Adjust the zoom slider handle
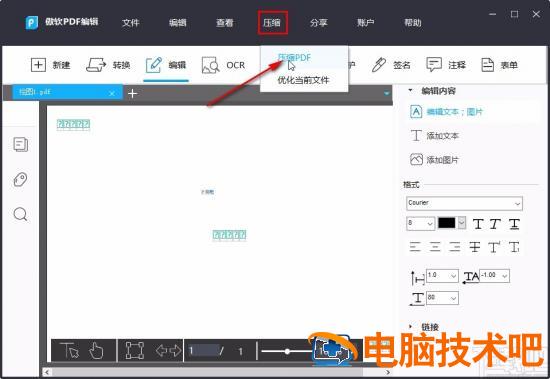Screen dimensions: 550x379 [x=287, y=351]
